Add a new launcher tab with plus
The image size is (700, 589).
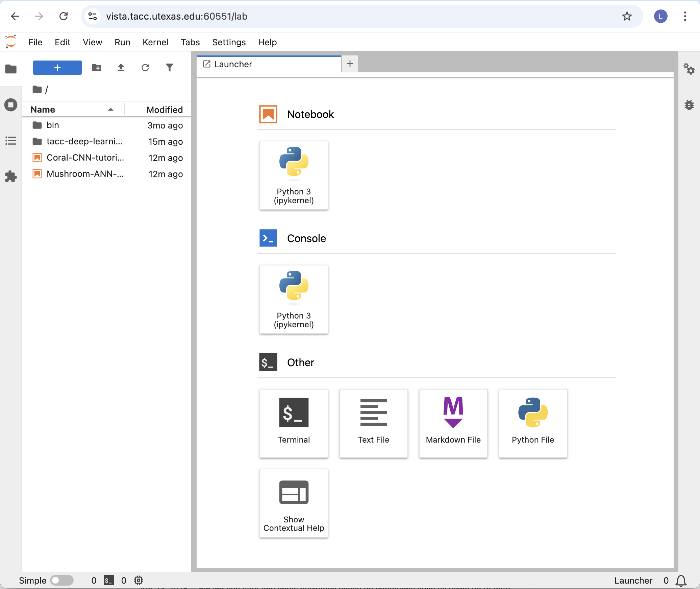(x=350, y=64)
